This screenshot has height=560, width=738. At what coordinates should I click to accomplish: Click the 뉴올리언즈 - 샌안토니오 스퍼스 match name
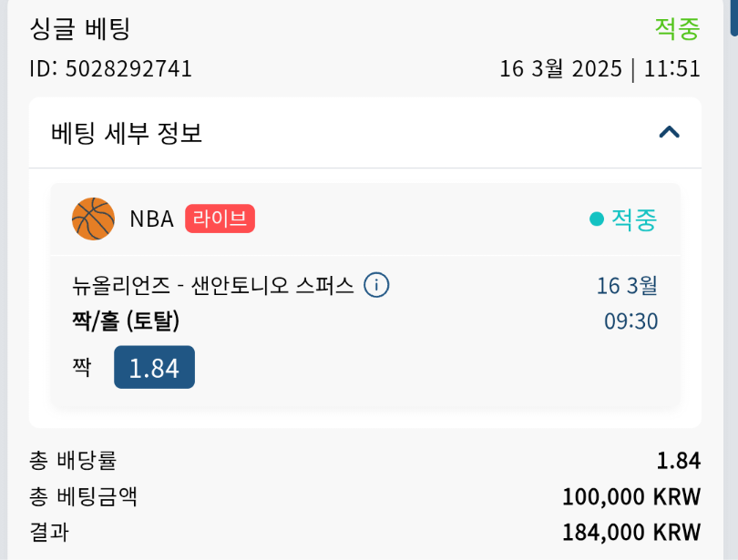(x=212, y=285)
